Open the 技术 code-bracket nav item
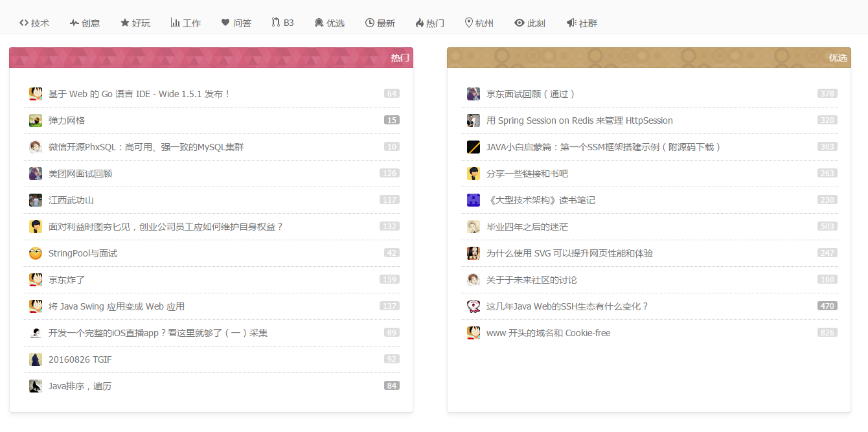Image resolution: width=868 pixels, height=432 pixels. pos(34,23)
